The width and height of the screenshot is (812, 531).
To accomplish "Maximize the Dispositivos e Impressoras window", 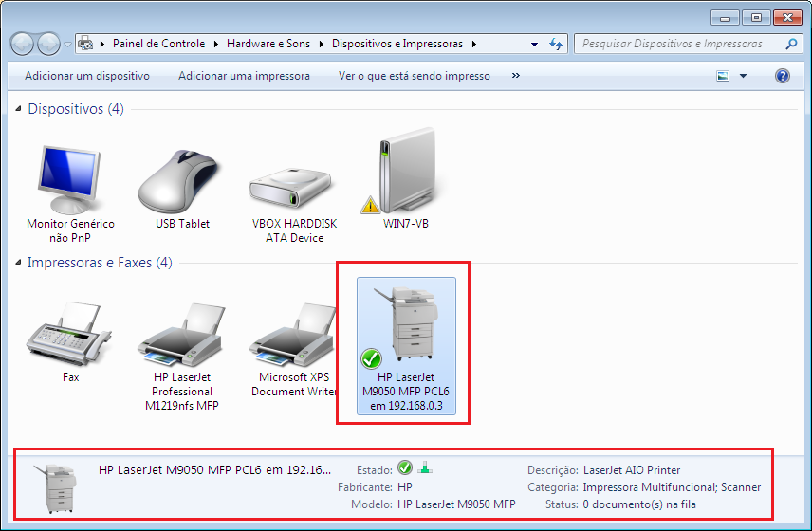I will click(756, 18).
